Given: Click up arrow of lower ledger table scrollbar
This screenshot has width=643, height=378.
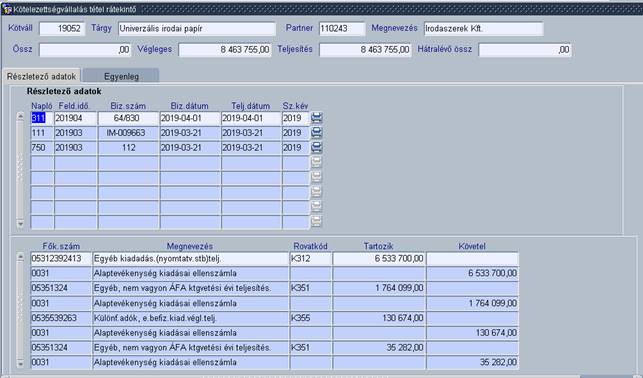Looking at the screenshot, I should 21,257.
